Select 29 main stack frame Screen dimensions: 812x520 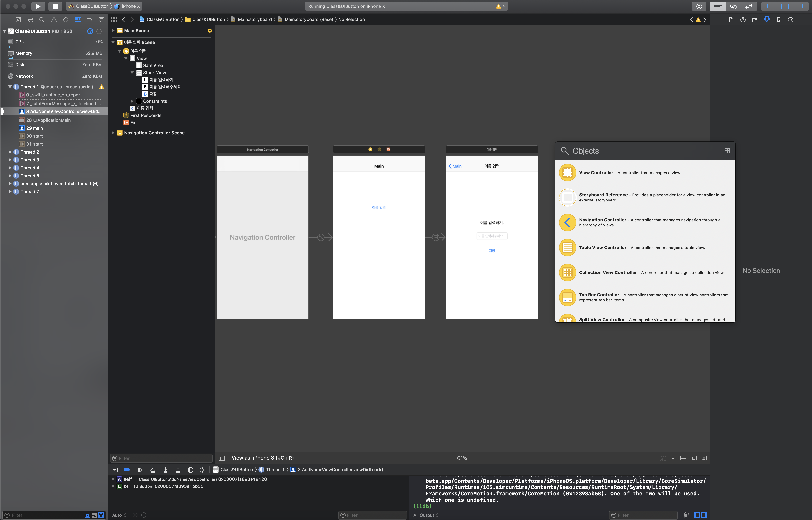click(x=35, y=128)
